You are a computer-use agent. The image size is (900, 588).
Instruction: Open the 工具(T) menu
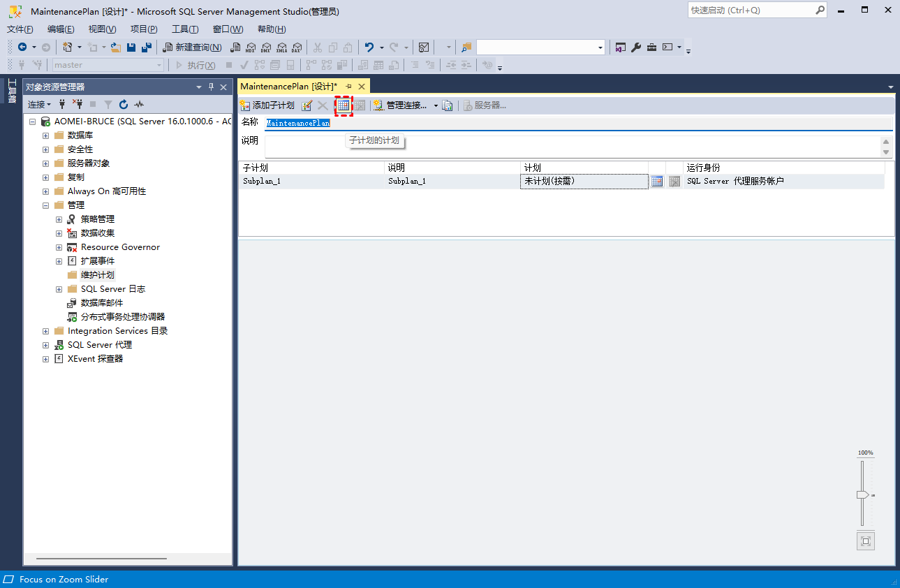point(185,29)
